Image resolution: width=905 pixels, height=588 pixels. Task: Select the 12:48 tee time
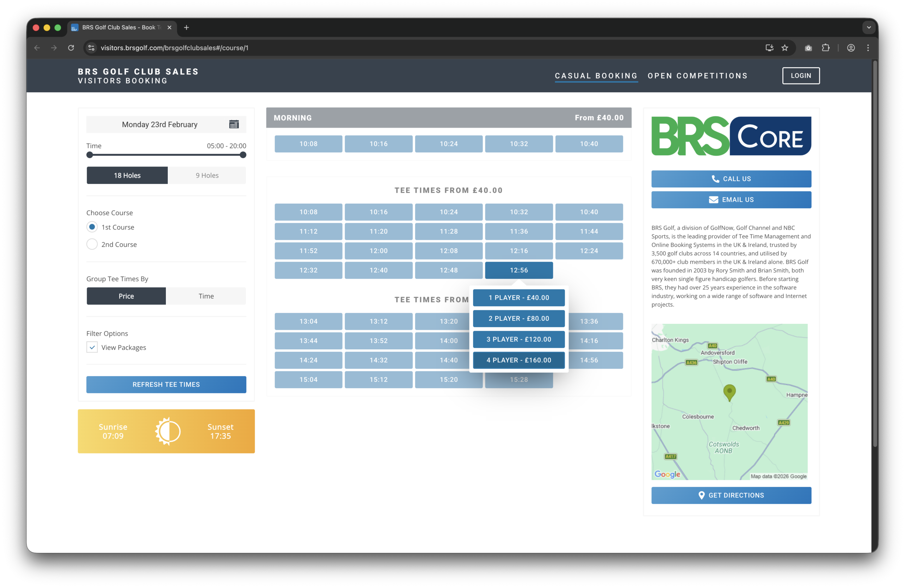pyautogui.click(x=449, y=270)
